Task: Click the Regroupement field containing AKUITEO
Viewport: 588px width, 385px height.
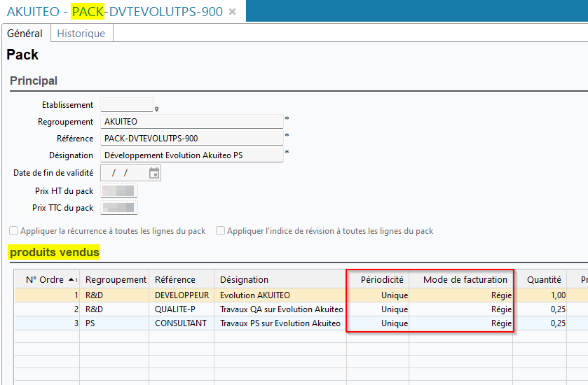Action: [191, 121]
